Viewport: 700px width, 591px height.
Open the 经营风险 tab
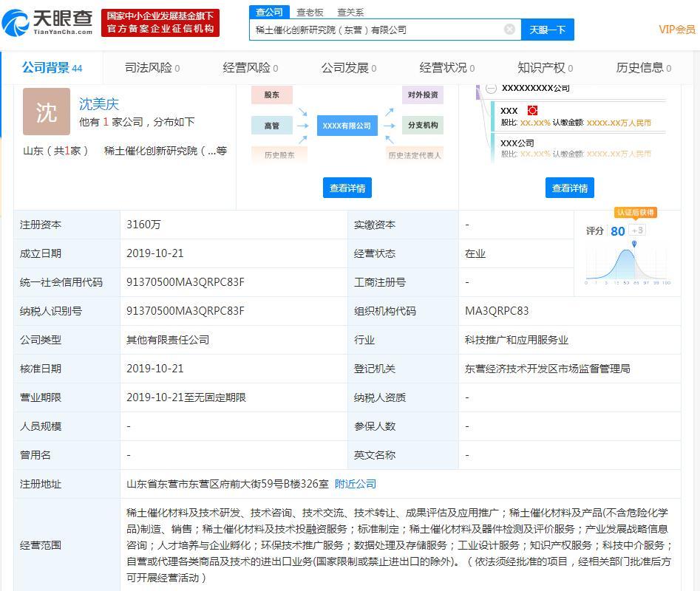click(251, 68)
